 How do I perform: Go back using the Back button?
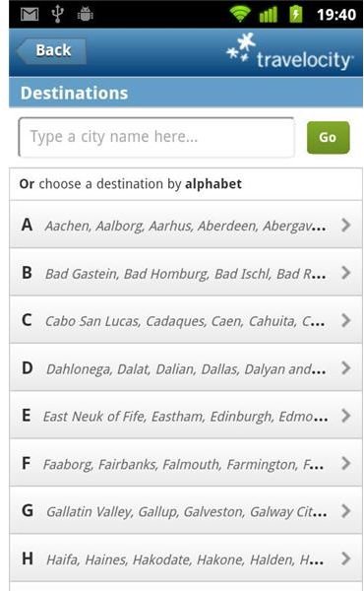point(51,51)
